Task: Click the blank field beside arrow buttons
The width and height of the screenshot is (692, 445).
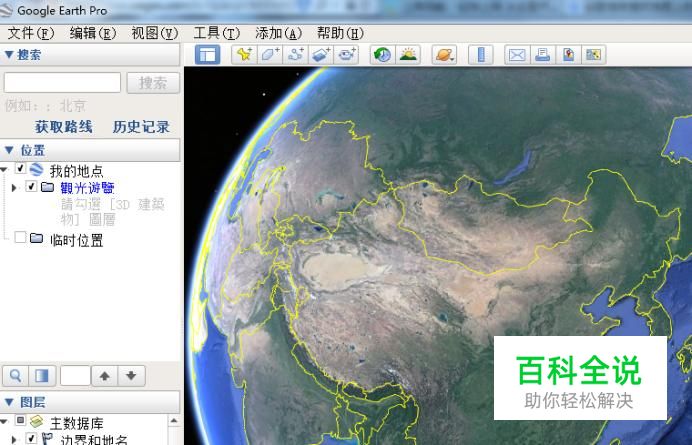Action: tap(75, 376)
